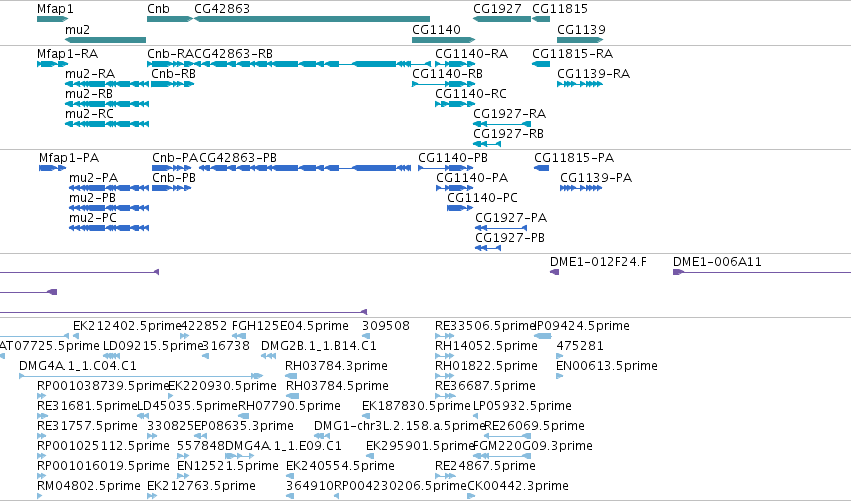Screen dimensions: 851x501
Task: Click EST AT07725.5prime
Action: [x=50, y=346]
